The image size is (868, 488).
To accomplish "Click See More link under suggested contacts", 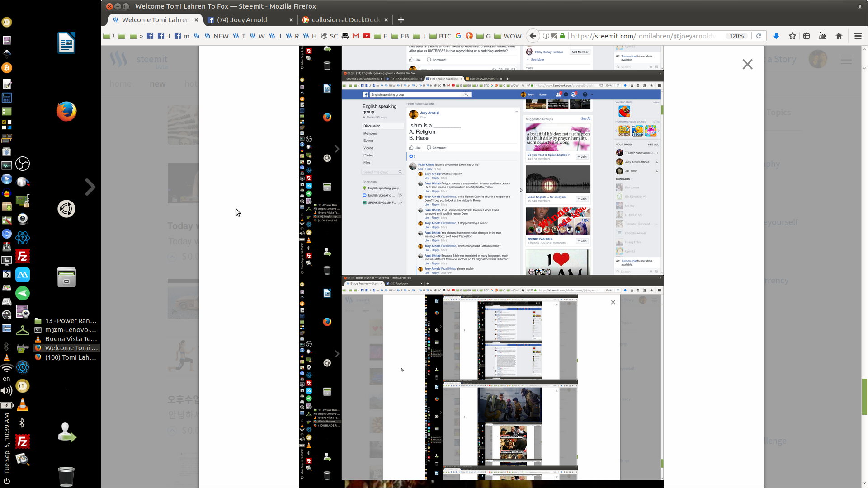I will pyautogui.click(x=537, y=59).
